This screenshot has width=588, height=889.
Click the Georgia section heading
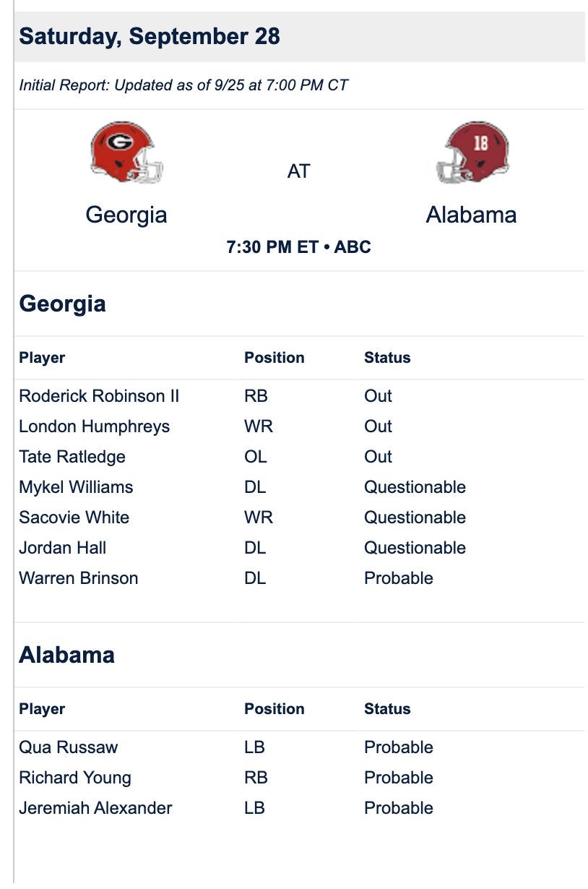click(x=62, y=304)
